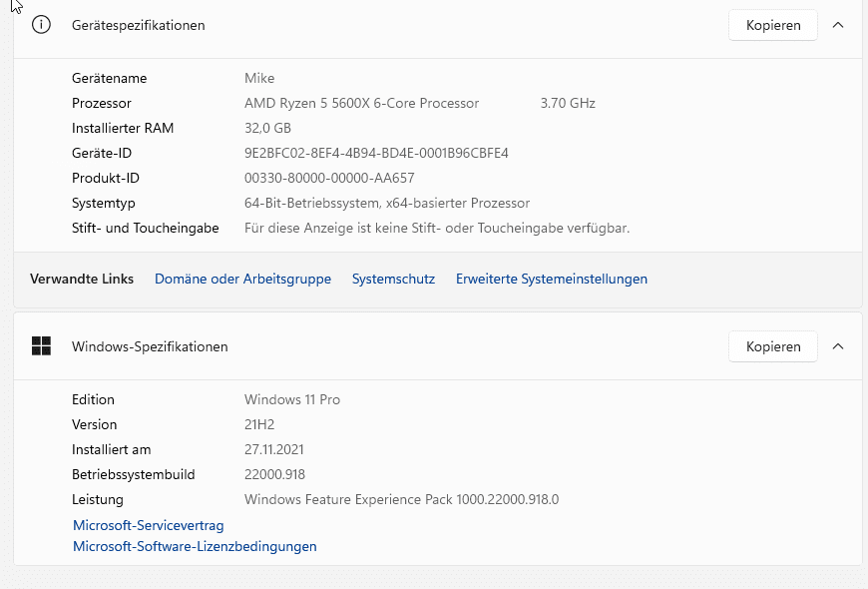Click the Windows Feature Experience Pack value
868x589 pixels.
401,499
